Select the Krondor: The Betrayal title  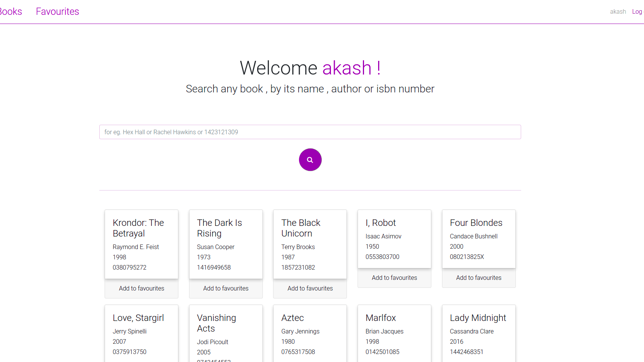pos(138,228)
